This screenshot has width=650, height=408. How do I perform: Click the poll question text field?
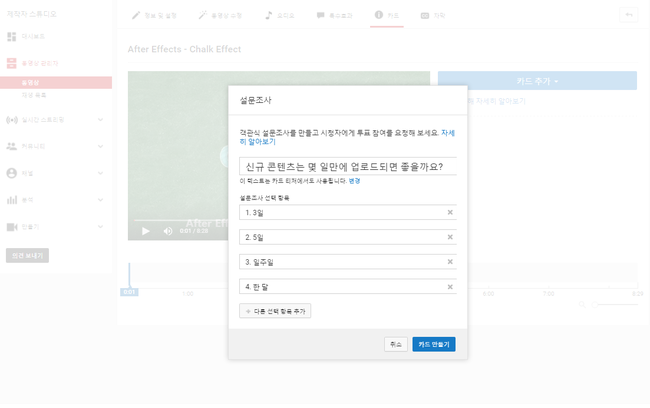click(x=348, y=166)
